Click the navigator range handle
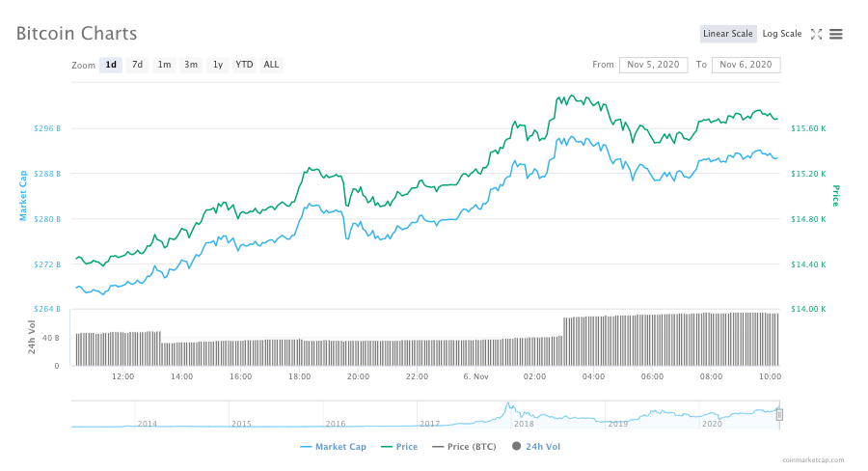This screenshot has height=471, width=868. (779, 414)
